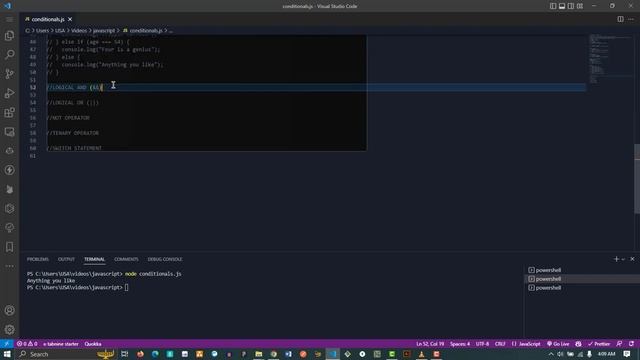Screen dimensions: 640x360
Task: Switch to the PROBLEMS tab
Action: (x=38, y=259)
